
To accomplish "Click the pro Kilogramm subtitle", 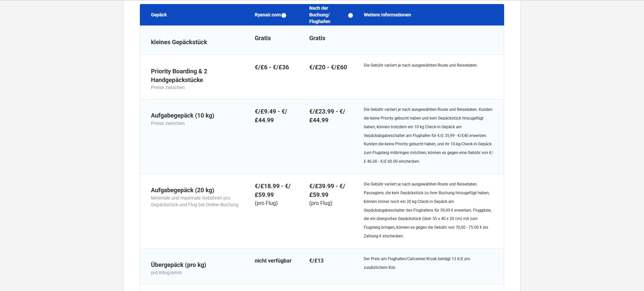I will pyautogui.click(x=166, y=273).
